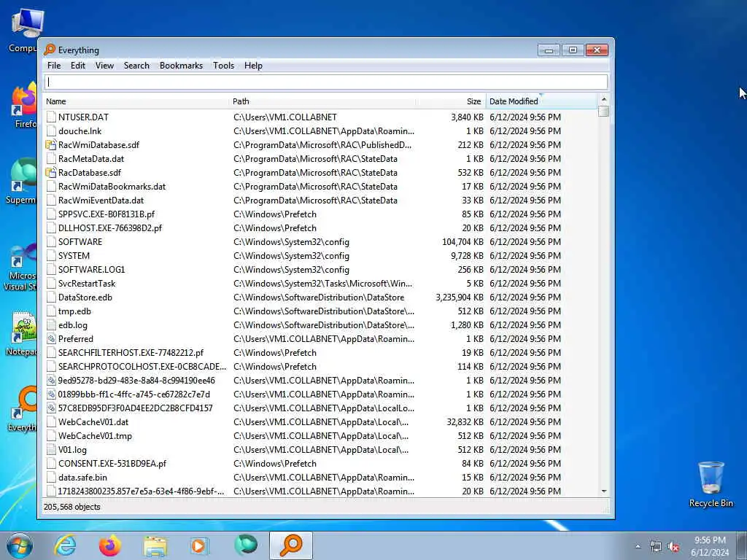Select the edb.log file icon
Viewport: 747px width, 560px height.
coord(51,325)
